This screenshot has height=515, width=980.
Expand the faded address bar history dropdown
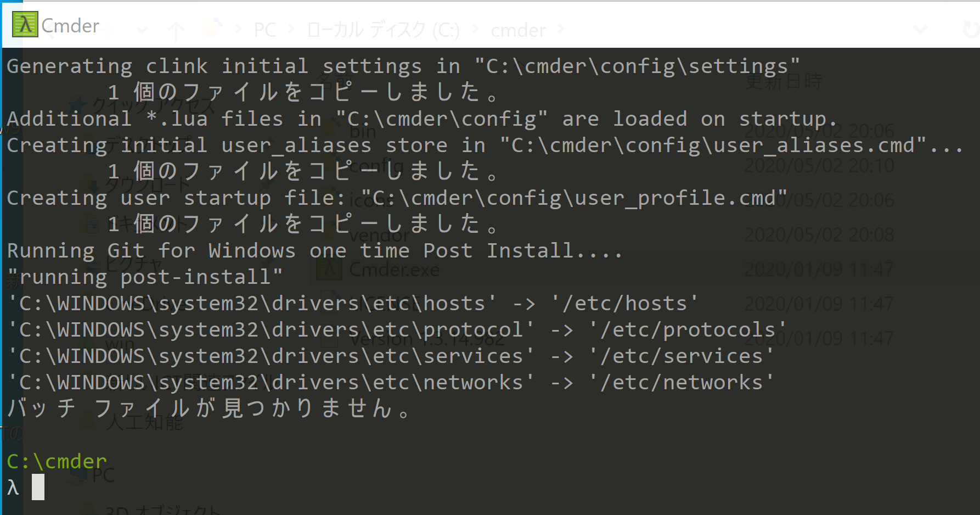click(920, 29)
